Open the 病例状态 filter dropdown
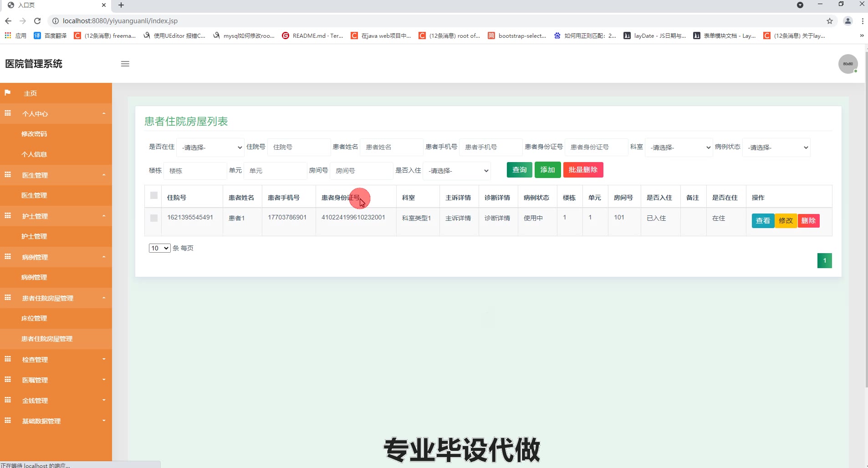This screenshot has height=468, width=868. tap(776, 148)
